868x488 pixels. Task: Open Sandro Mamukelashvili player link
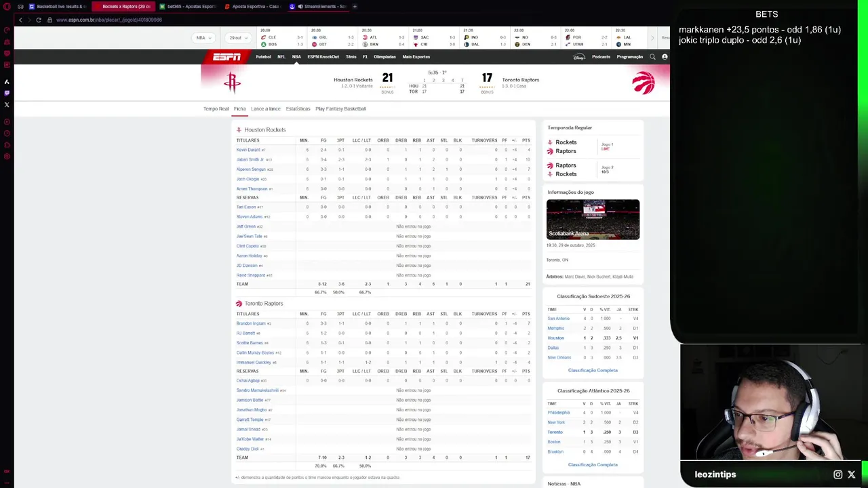(x=257, y=390)
